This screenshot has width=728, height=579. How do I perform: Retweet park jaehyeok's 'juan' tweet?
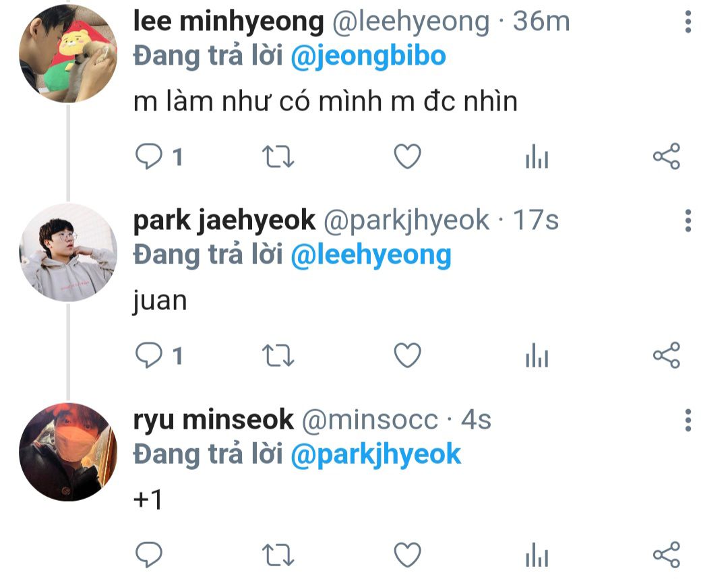pyautogui.click(x=278, y=355)
